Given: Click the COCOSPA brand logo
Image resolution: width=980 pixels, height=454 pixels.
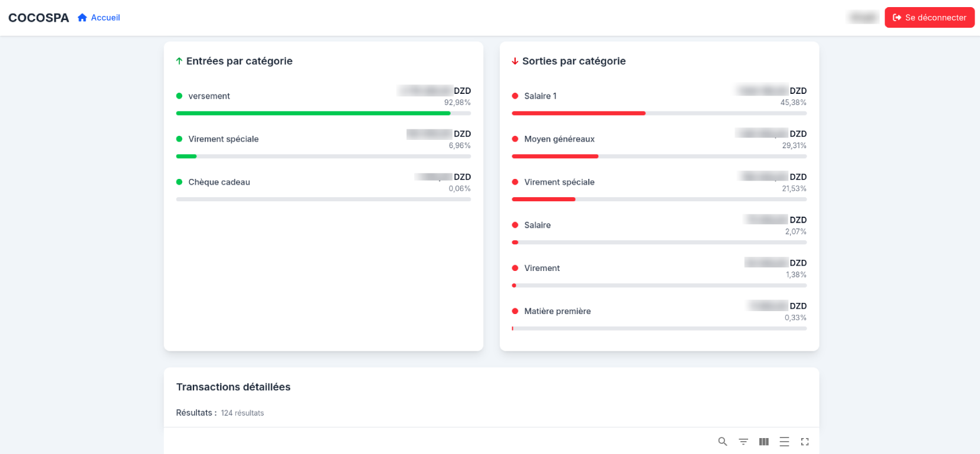Looking at the screenshot, I should click(x=38, y=18).
